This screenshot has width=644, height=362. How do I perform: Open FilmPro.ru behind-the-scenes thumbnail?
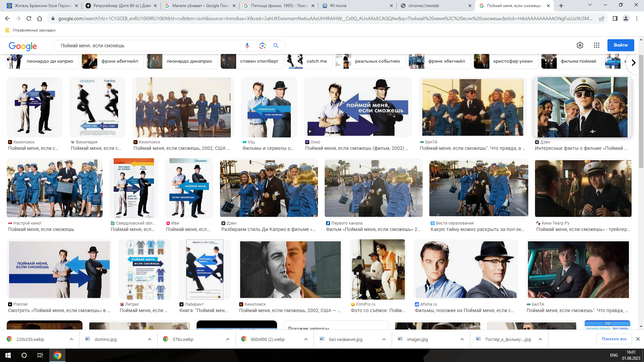(378, 269)
